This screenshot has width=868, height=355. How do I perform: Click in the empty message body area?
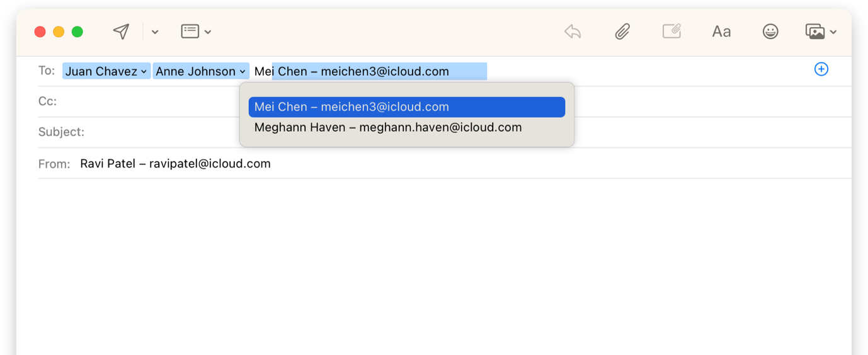434,264
